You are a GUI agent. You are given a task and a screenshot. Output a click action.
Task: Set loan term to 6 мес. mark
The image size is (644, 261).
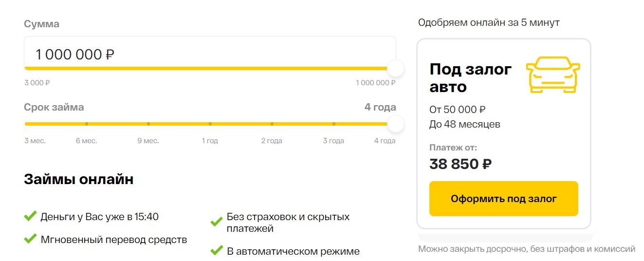click(87, 124)
